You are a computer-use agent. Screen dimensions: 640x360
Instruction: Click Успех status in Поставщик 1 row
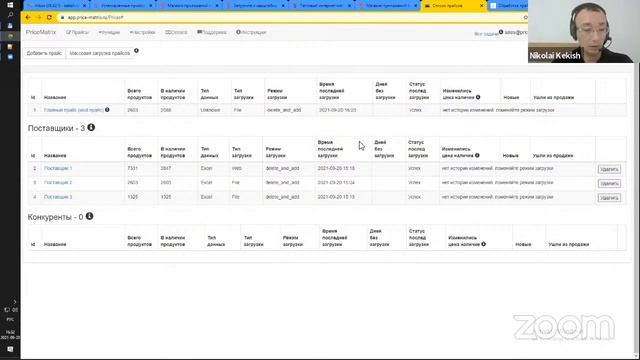(414, 168)
